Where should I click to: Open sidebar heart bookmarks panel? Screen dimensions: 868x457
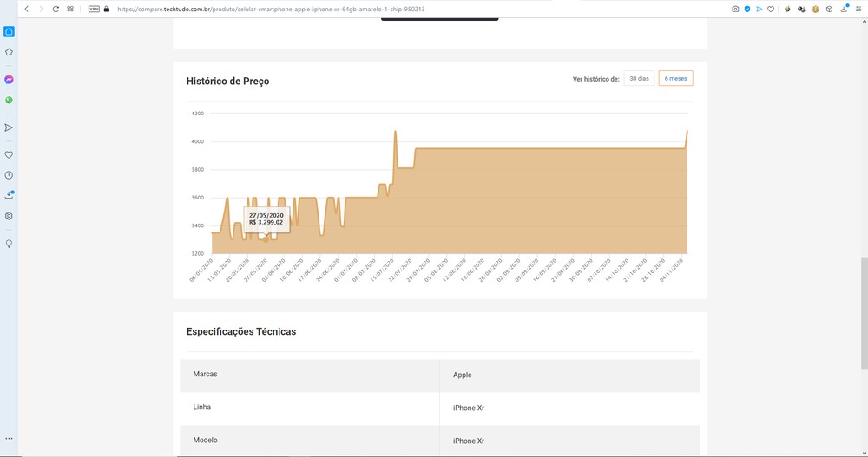coord(9,155)
